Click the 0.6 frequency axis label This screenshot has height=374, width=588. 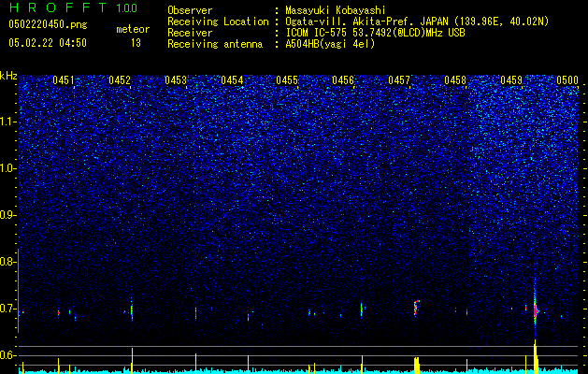click(7, 355)
